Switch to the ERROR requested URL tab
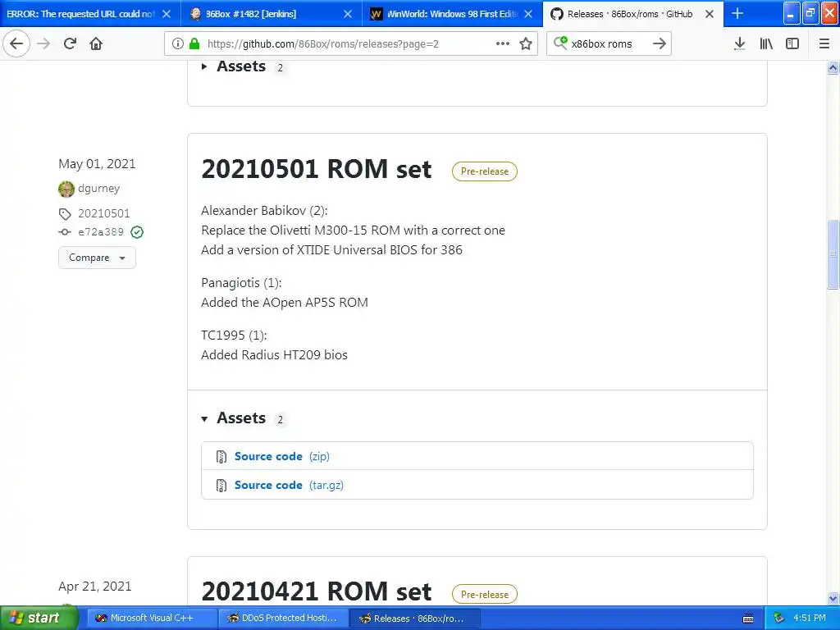Image resolution: width=840 pixels, height=630 pixels. [80, 14]
